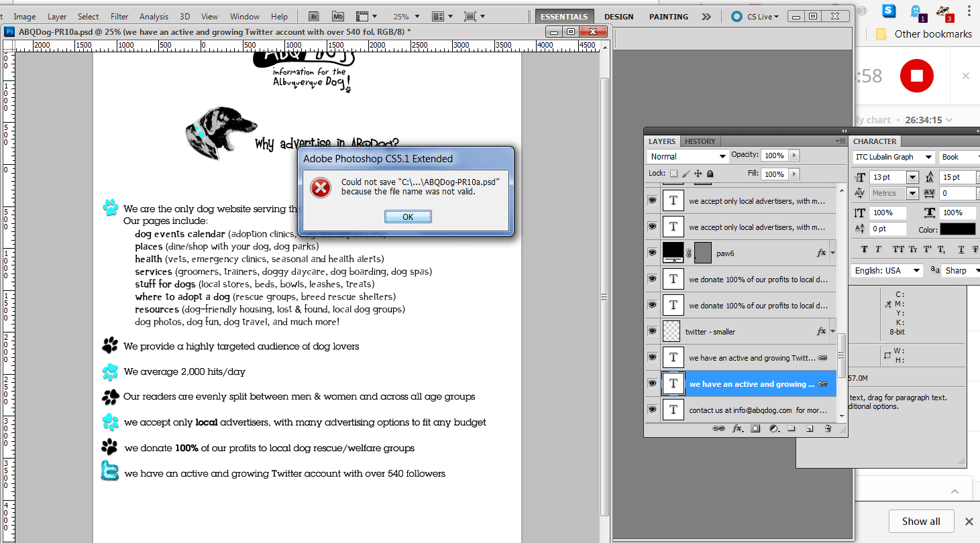Screen dimensions: 980x543
Task: Switch to the PAINTING workspace
Action: point(669,17)
